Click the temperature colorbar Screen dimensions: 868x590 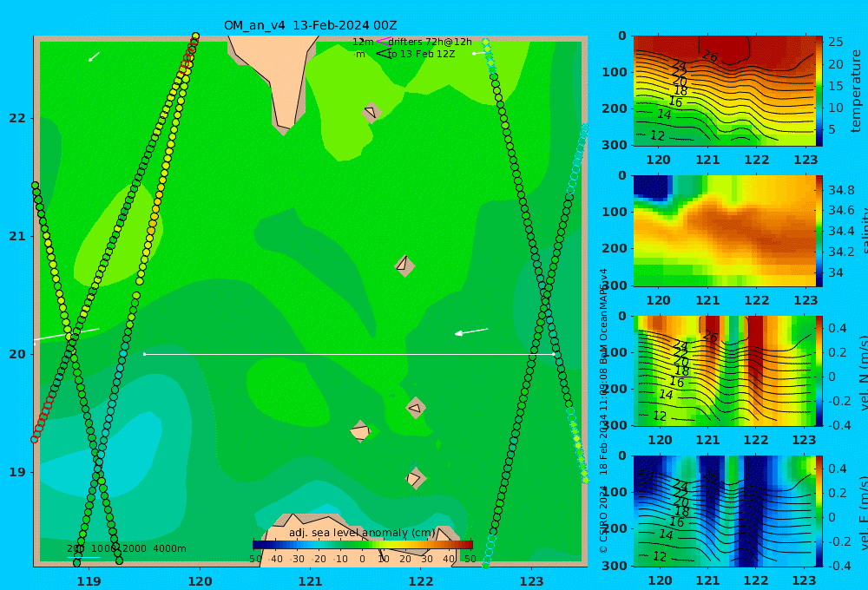tap(819, 91)
